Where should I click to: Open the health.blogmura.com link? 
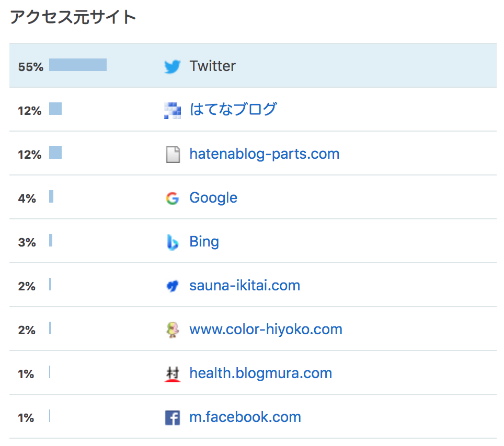pos(261,373)
